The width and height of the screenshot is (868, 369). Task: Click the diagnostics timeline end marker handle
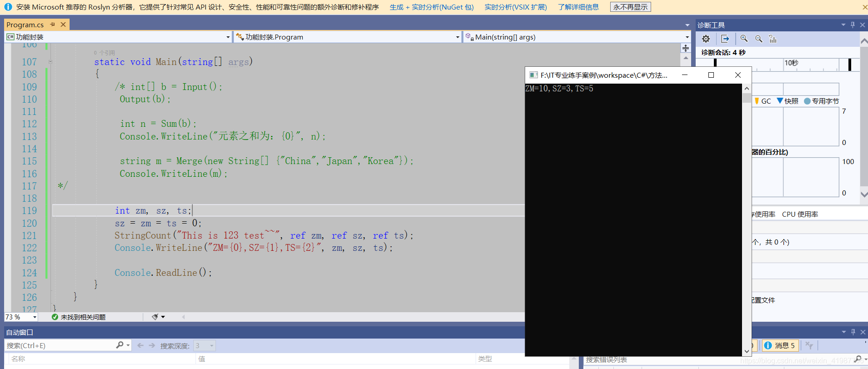pyautogui.click(x=850, y=65)
